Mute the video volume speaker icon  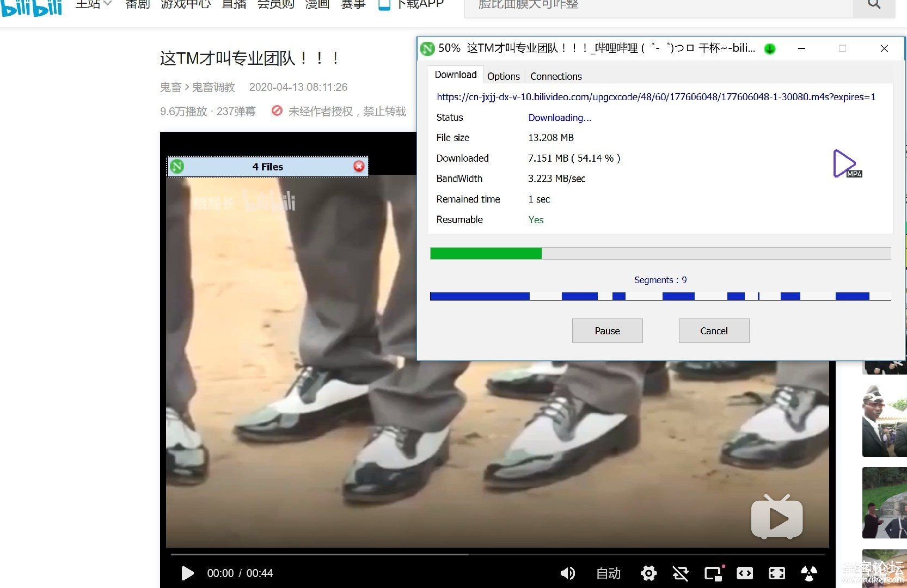(x=567, y=573)
